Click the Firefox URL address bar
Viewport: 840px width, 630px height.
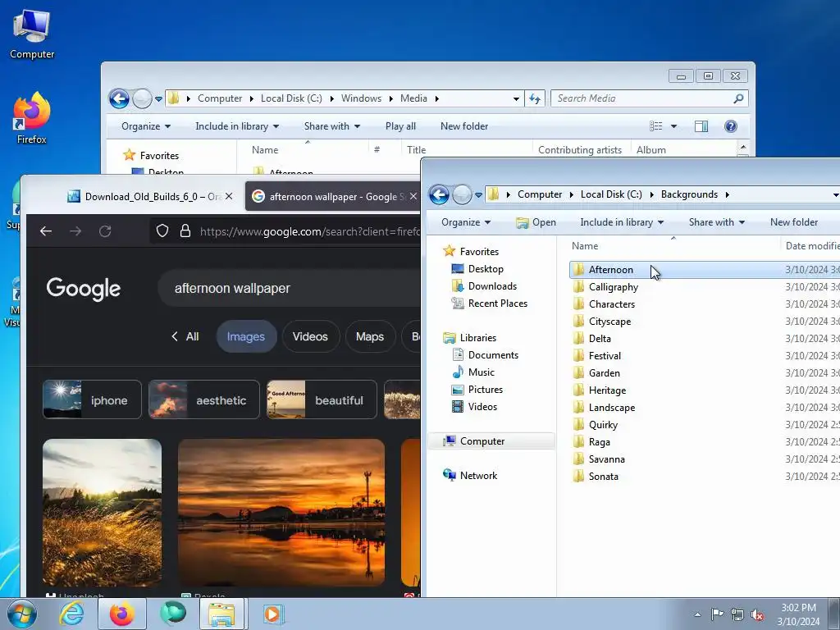coord(309,231)
